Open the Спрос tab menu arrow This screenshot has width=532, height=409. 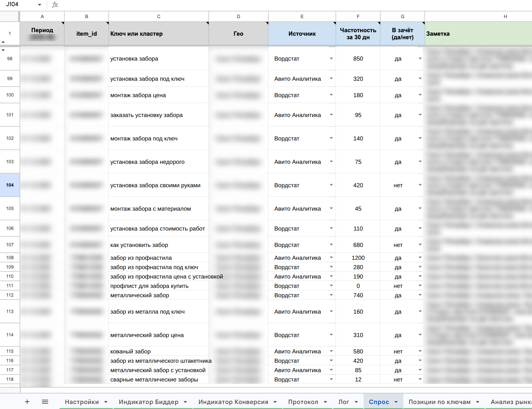pos(396,402)
